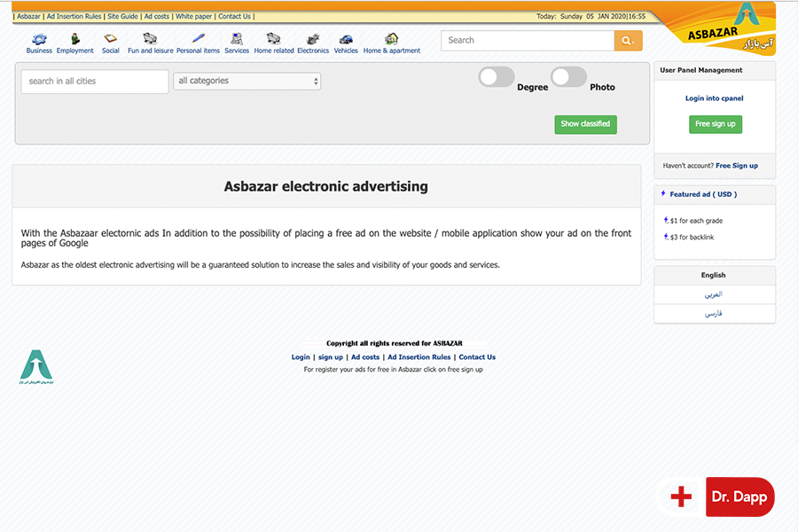This screenshot has width=798, height=532.
Task: Open White paper in top menu
Action: pyautogui.click(x=194, y=16)
